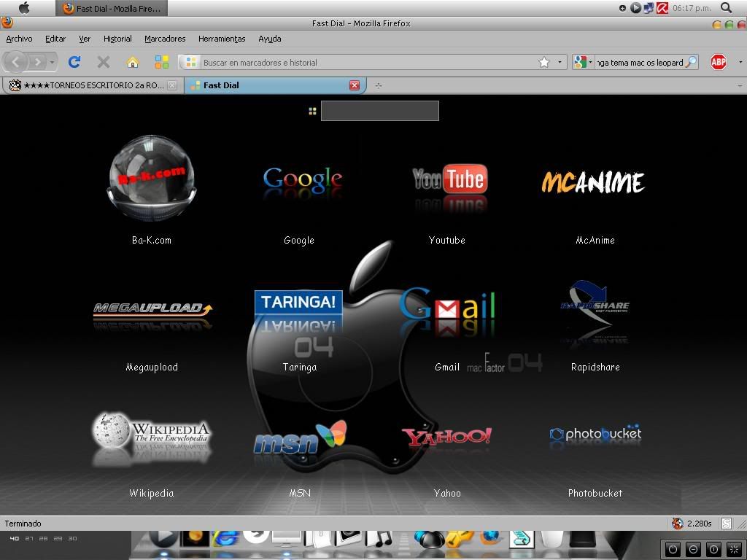747x560 pixels.
Task: Open the McAnime speed dial thumbnail
Action: click(x=594, y=182)
